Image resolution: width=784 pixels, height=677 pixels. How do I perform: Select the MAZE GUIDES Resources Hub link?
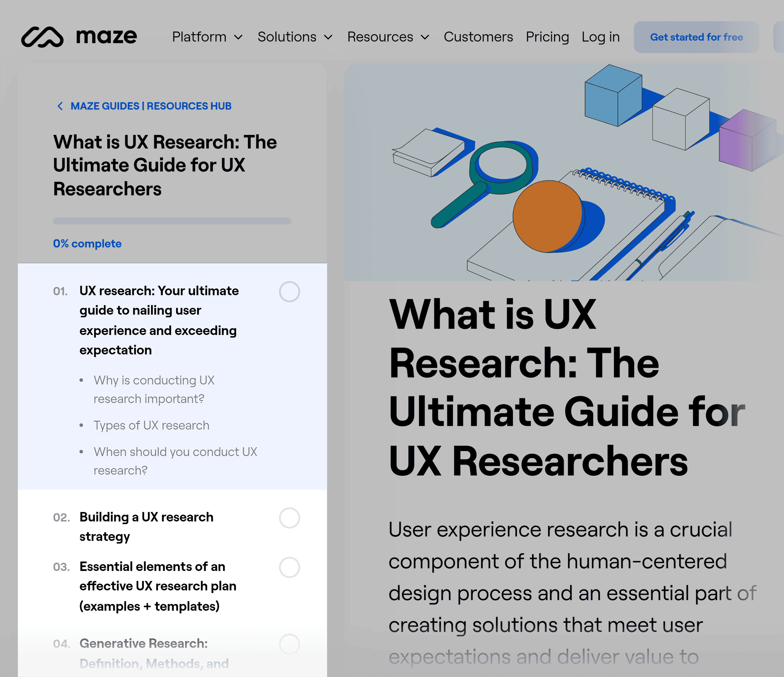click(x=152, y=105)
